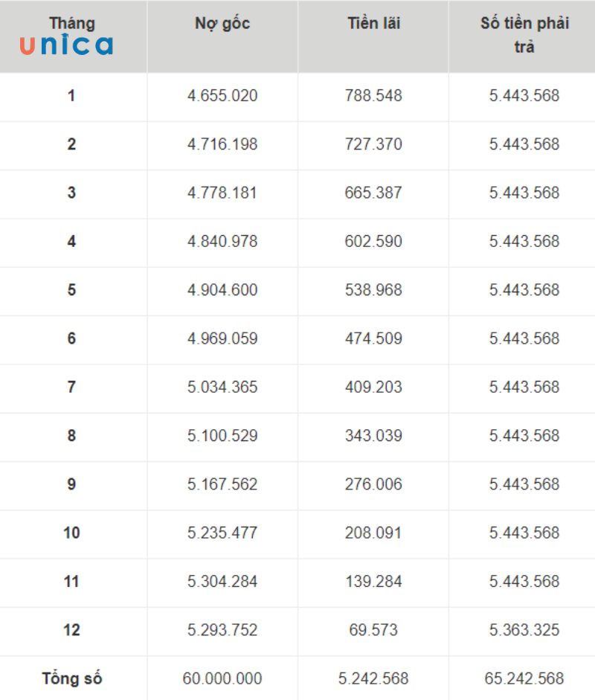595x700 pixels.
Task: Click the Số tiền phải trả header
Action: pyautogui.click(x=524, y=34)
